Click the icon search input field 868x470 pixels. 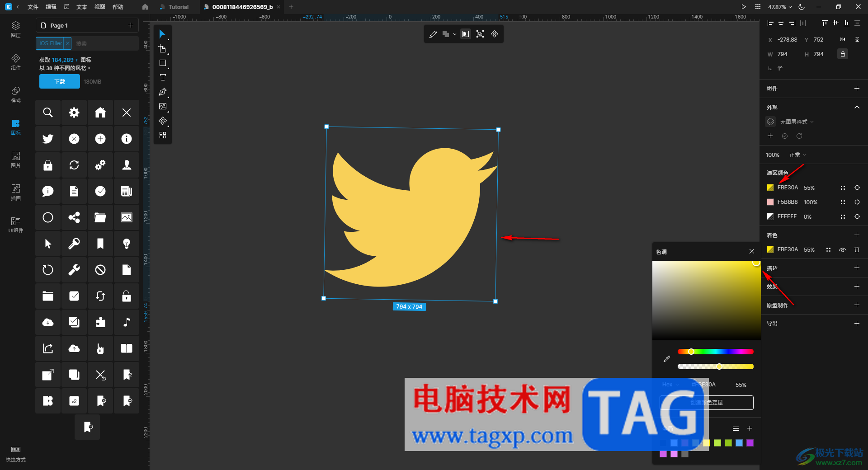point(105,43)
